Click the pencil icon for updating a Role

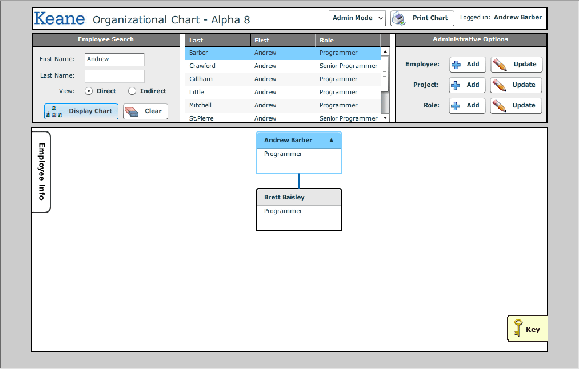(x=499, y=106)
